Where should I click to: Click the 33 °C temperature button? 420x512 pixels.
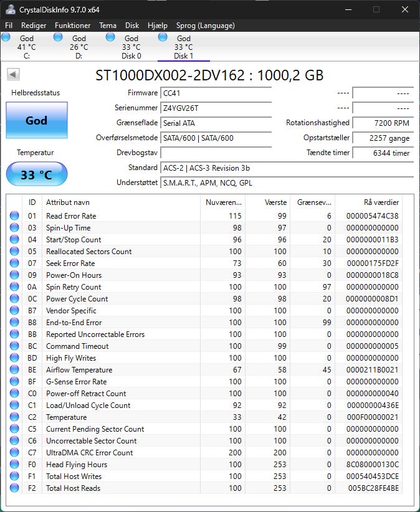click(36, 174)
